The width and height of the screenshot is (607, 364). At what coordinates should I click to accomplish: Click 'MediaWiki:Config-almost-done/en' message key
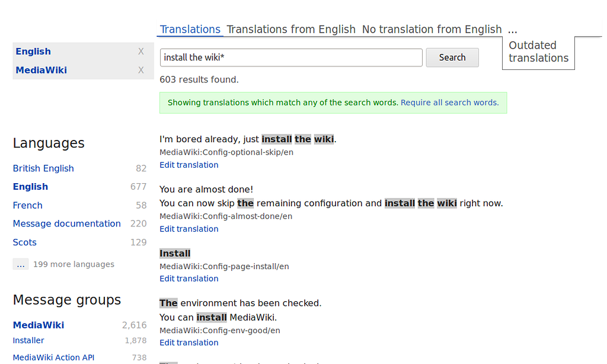click(226, 216)
